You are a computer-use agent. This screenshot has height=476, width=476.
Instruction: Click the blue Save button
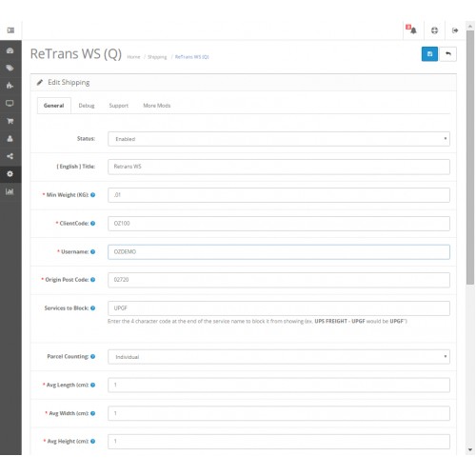pos(429,54)
